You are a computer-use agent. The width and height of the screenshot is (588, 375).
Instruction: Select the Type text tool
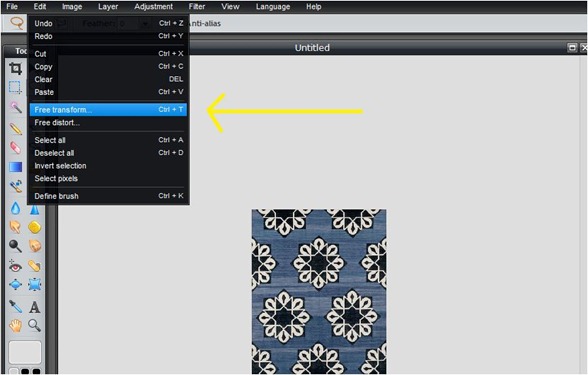[x=34, y=307]
